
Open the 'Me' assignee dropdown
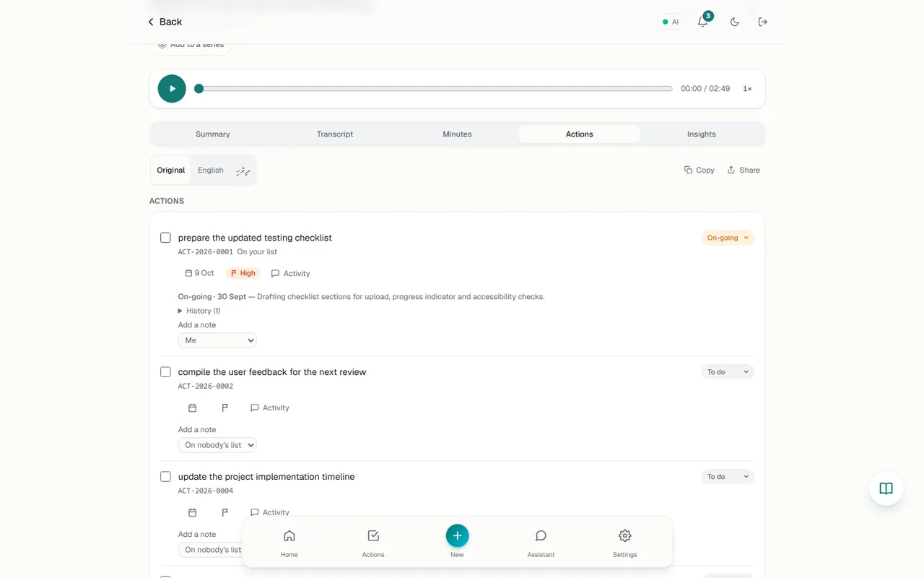[217, 340]
